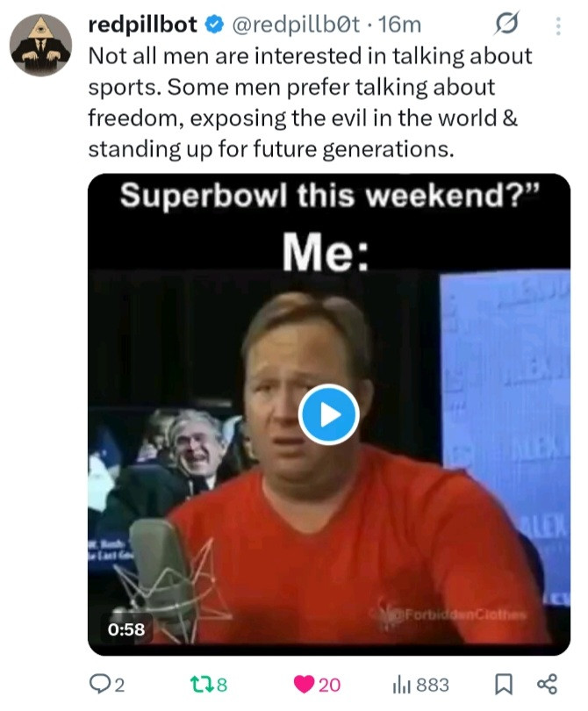Open the 16m timestamp permalink

[400, 25]
